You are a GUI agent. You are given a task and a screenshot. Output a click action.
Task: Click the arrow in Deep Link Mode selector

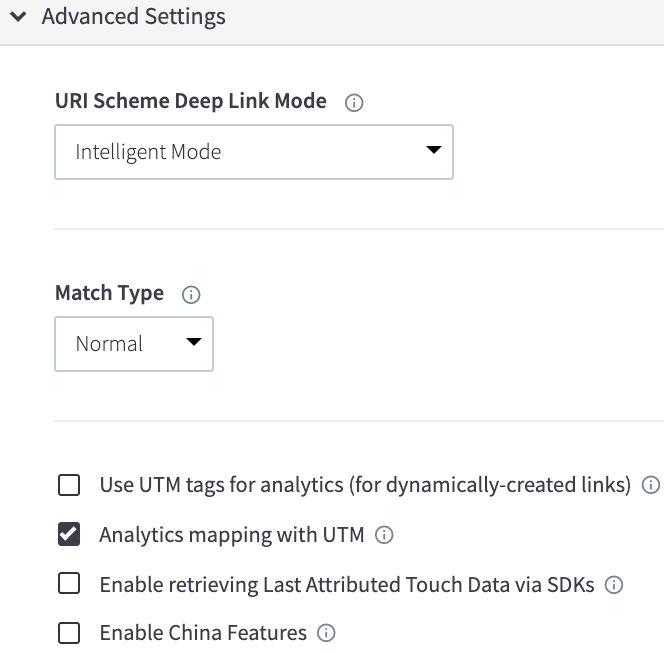point(434,150)
